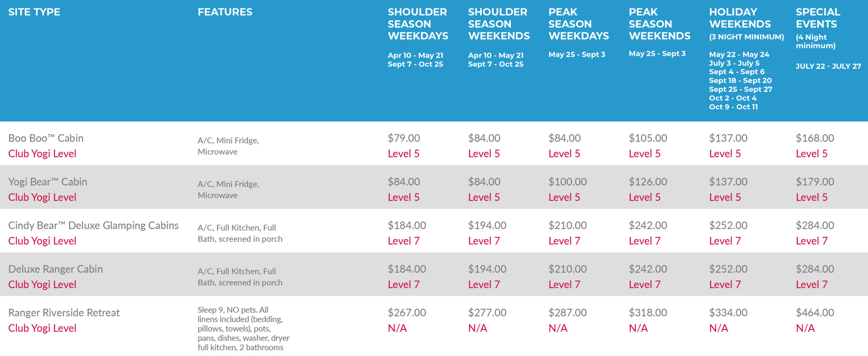This screenshot has height=356, width=868.
Task: Click Club Yogi Level beneath Deluxe Ranger Cabin
Action: pos(42,285)
